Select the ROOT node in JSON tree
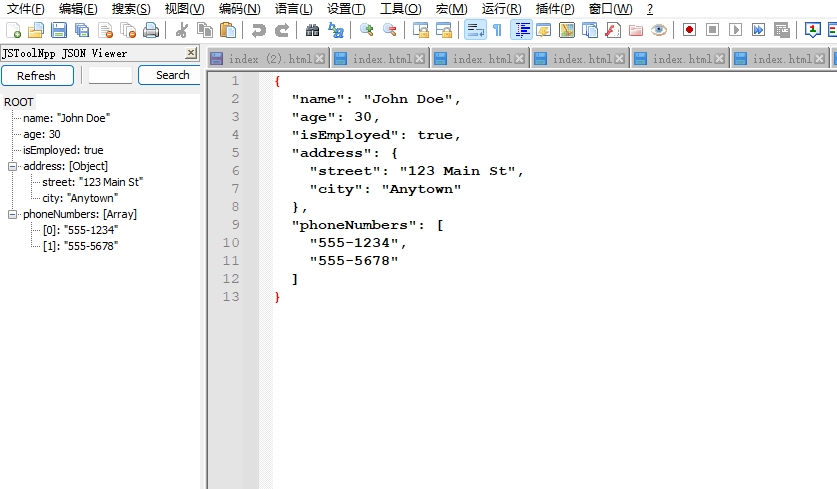The width and height of the screenshot is (837, 489). [x=19, y=102]
